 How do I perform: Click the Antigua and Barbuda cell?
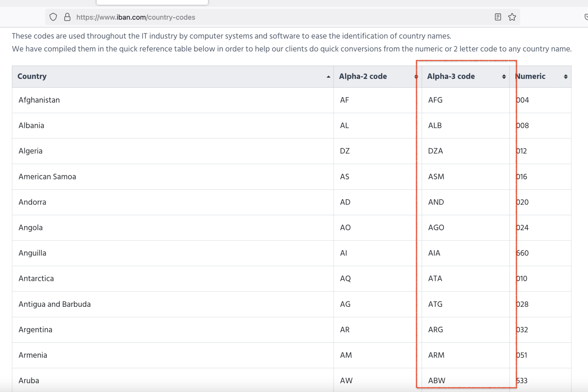tap(55, 304)
